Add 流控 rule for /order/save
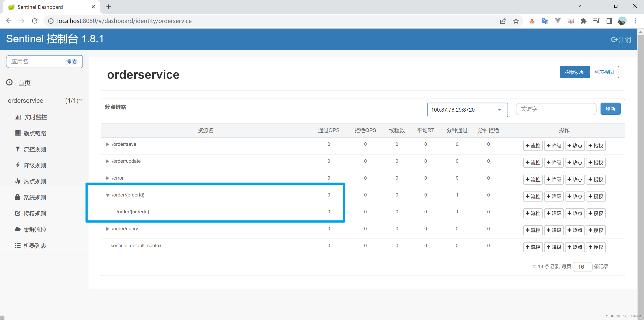 click(x=533, y=146)
